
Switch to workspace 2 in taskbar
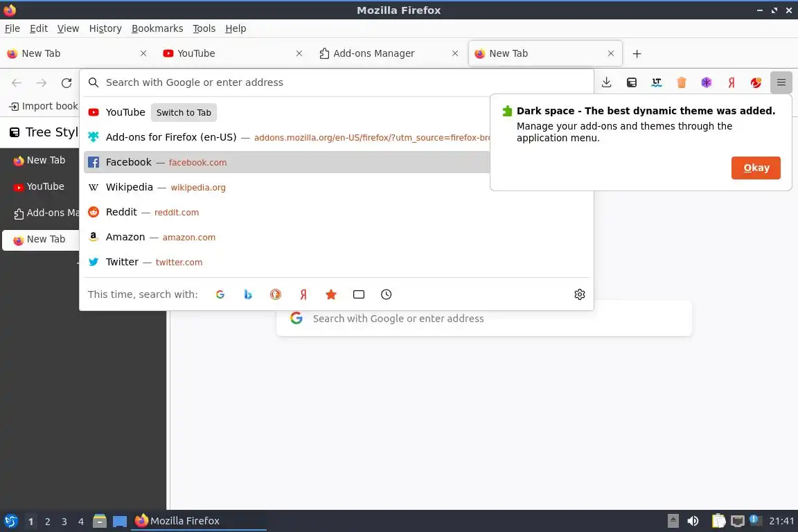pos(47,522)
